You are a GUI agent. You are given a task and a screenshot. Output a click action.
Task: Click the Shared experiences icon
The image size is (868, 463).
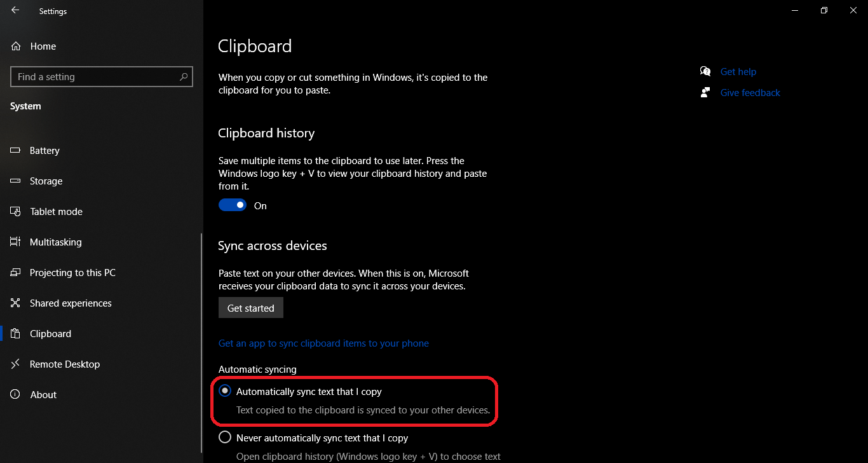pyautogui.click(x=15, y=303)
